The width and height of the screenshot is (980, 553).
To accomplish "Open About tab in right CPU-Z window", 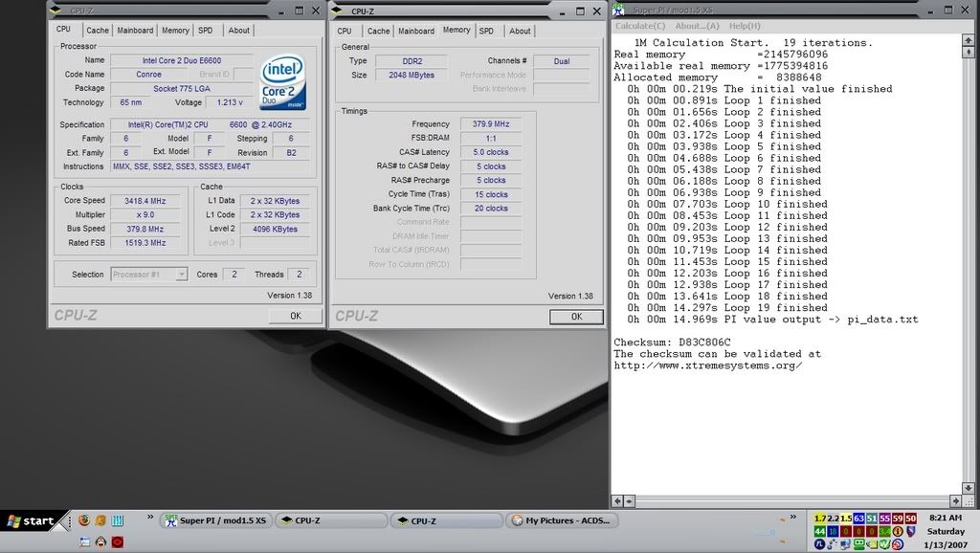I will click(520, 31).
